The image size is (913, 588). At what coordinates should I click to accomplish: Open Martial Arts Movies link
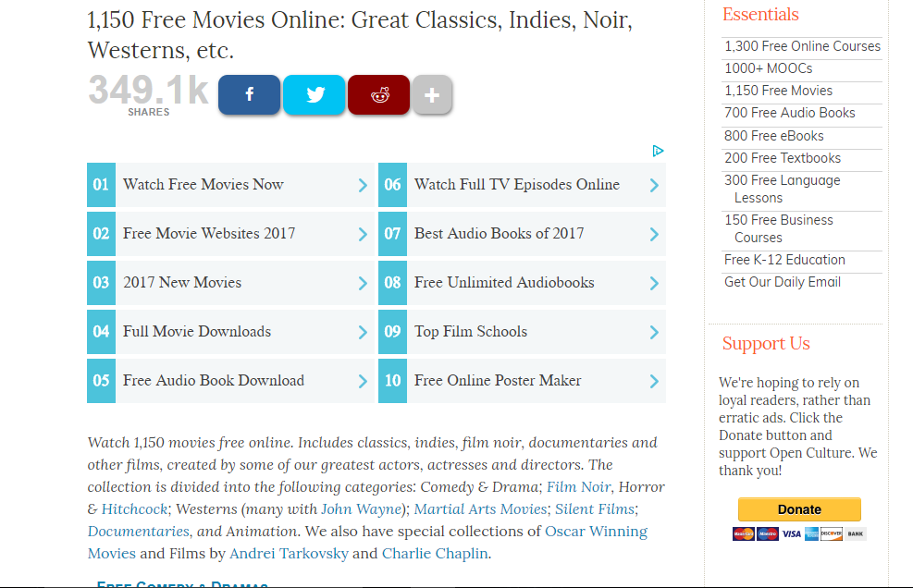coord(480,508)
